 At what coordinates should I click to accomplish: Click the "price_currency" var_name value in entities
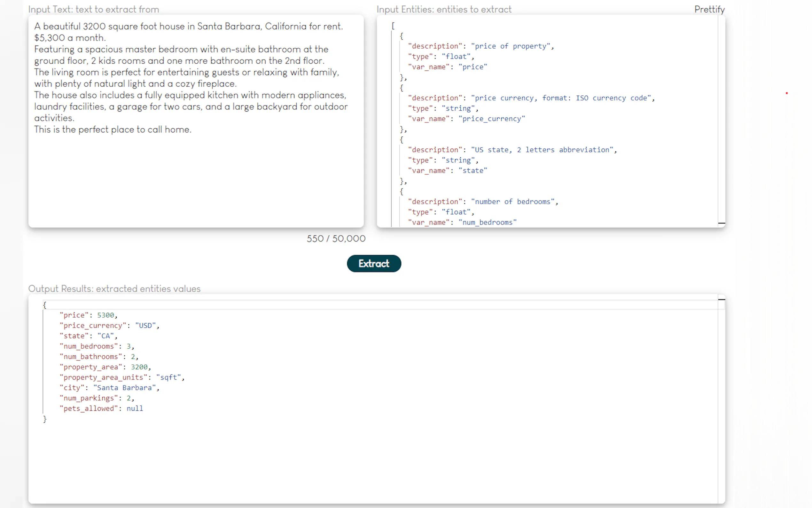[491, 119]
